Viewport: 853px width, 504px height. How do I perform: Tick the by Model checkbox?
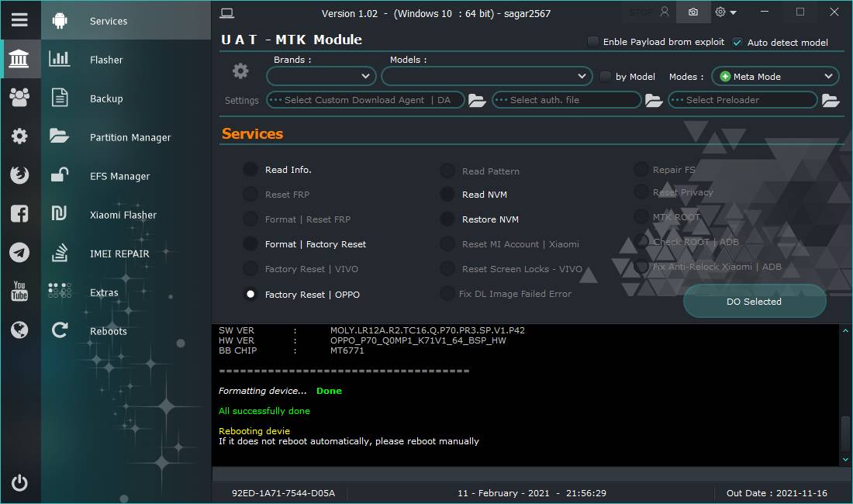tap(606, 76)
